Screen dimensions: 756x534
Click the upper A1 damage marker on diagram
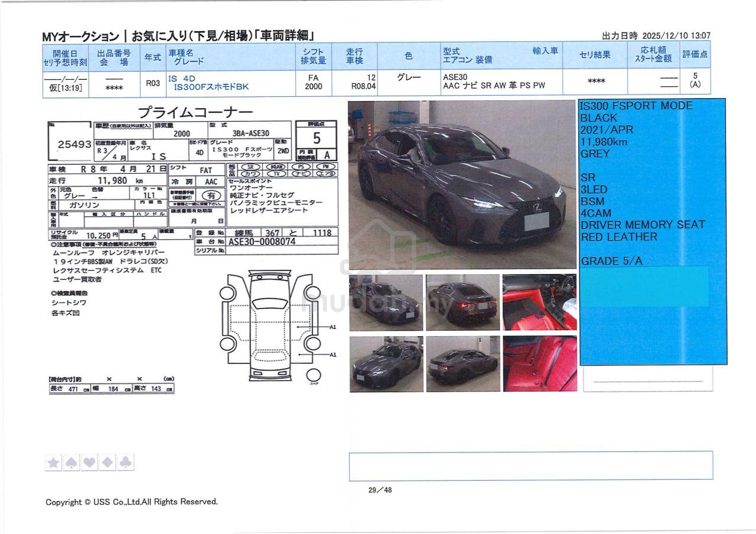pyautogui.click(x=333, y=327)
